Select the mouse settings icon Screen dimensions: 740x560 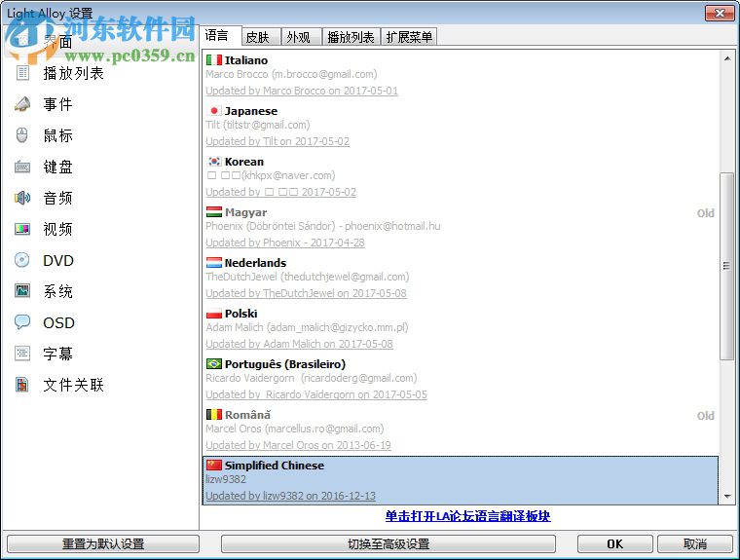click(x=22, y=135)
